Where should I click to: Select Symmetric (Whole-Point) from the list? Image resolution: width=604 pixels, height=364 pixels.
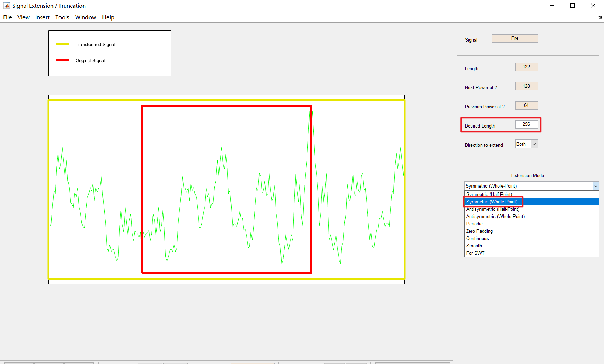click(x=492, y=202)
